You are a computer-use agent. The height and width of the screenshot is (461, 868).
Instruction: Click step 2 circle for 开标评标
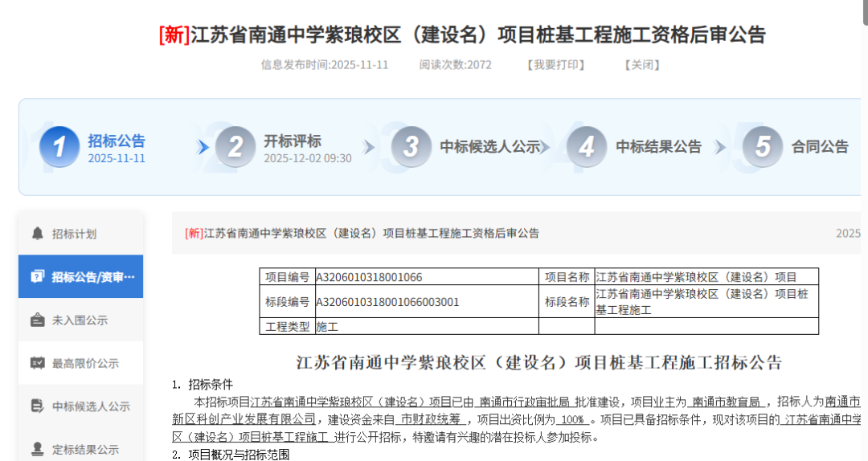pos(235,147)
